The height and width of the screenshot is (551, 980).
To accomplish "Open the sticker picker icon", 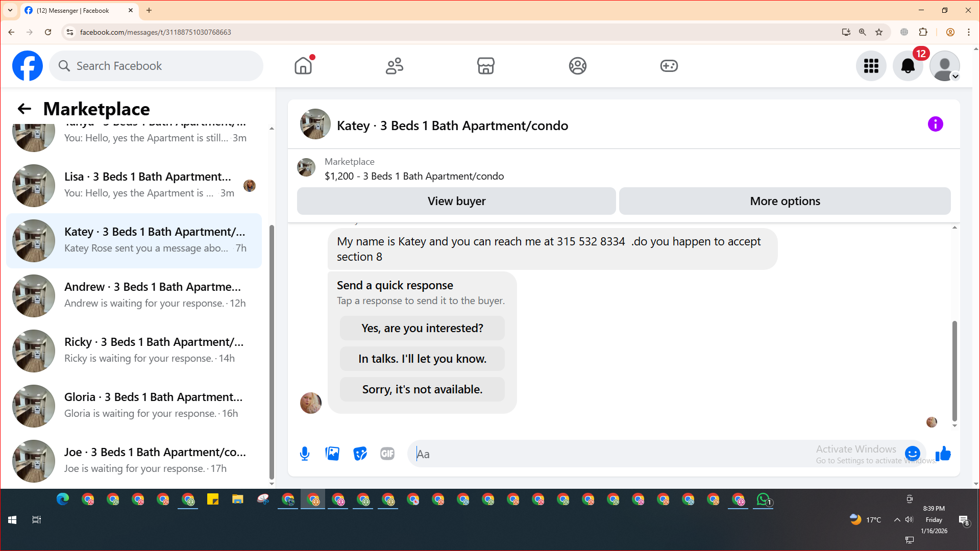I will [360, 454].
